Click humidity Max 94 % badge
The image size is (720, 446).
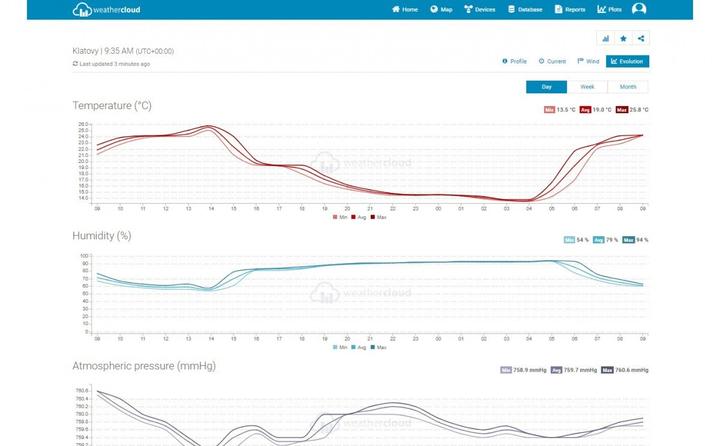point(636,240)
